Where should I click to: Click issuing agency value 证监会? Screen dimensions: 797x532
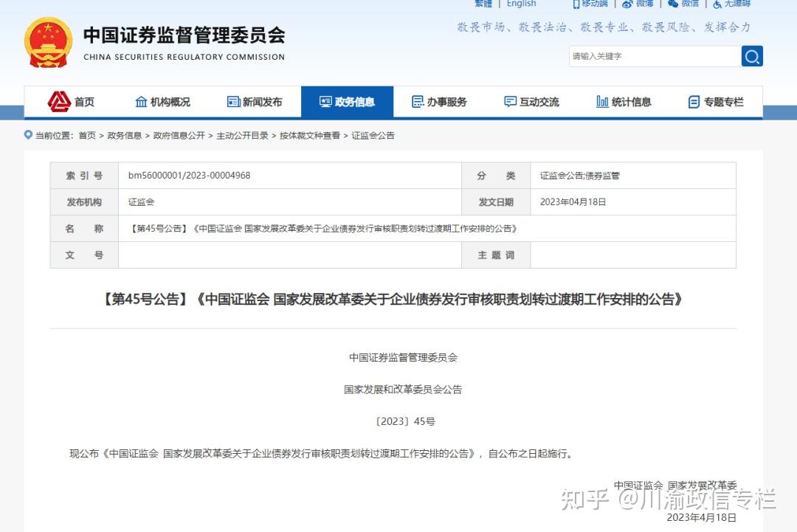141,201
